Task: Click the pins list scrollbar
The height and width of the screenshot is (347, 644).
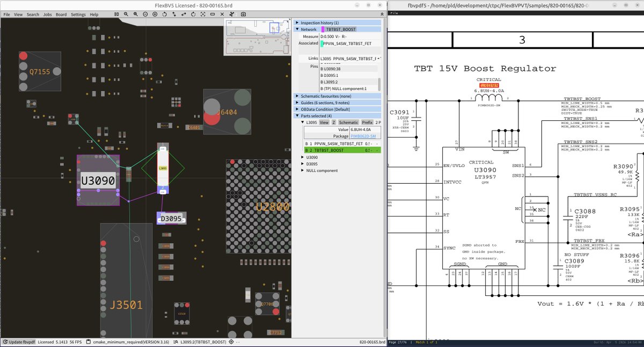Action: [379, 84]
